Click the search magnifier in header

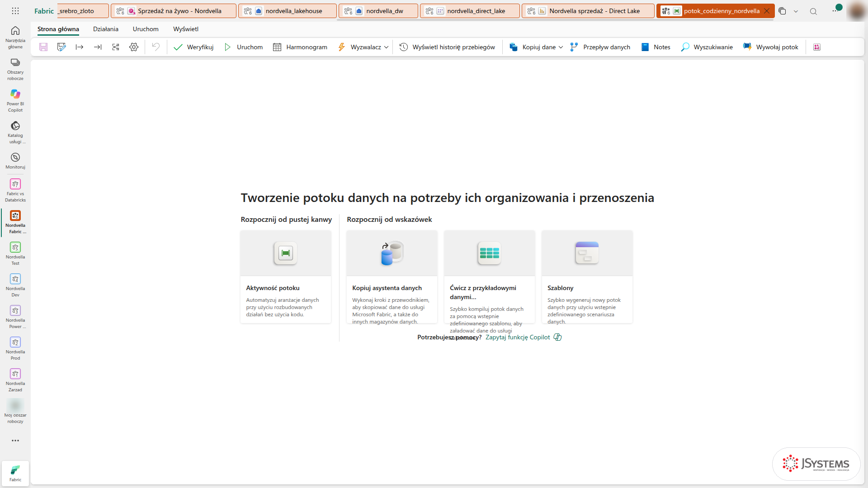(x=813, y=11)
